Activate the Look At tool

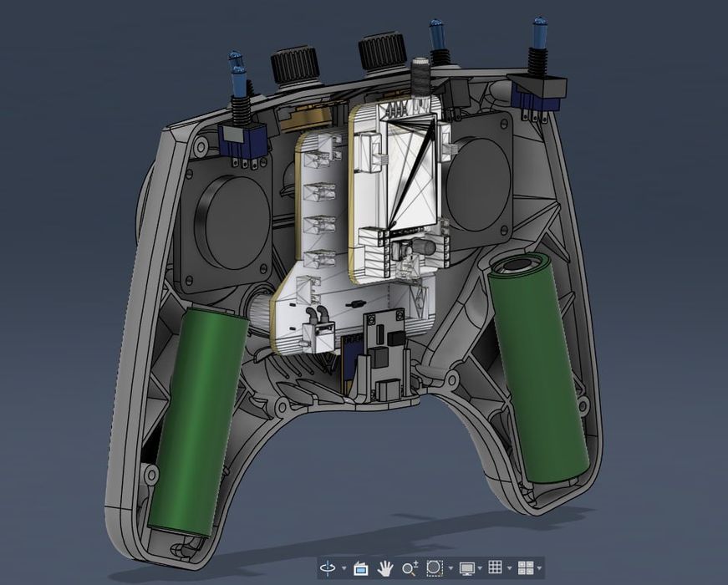[x=361, y=567]
